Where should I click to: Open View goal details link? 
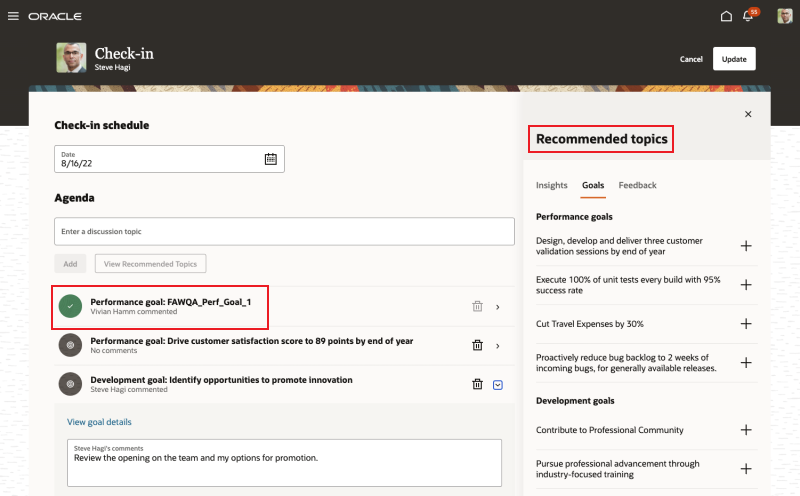(99, 422)
